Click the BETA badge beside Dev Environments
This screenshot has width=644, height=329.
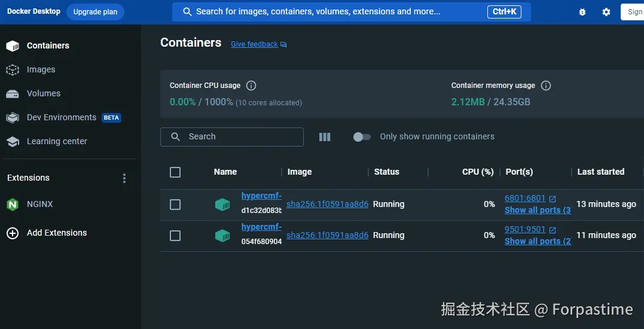click(111, 118)
